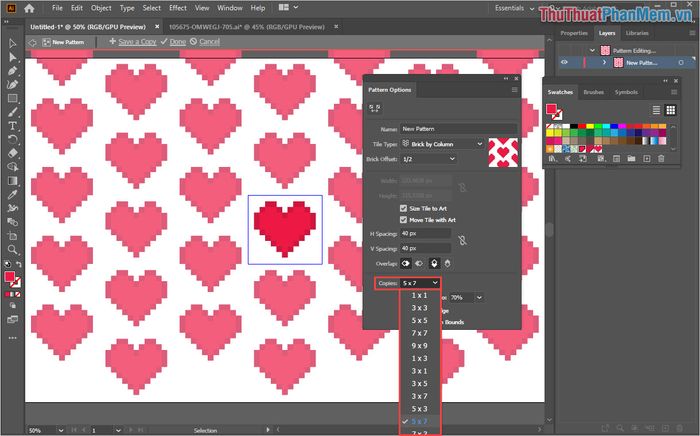Select the Type tool

(12, 126)
